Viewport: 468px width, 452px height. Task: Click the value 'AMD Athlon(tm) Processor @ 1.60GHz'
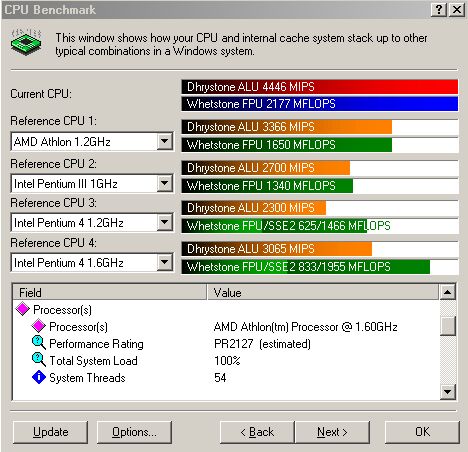point(306,327)
